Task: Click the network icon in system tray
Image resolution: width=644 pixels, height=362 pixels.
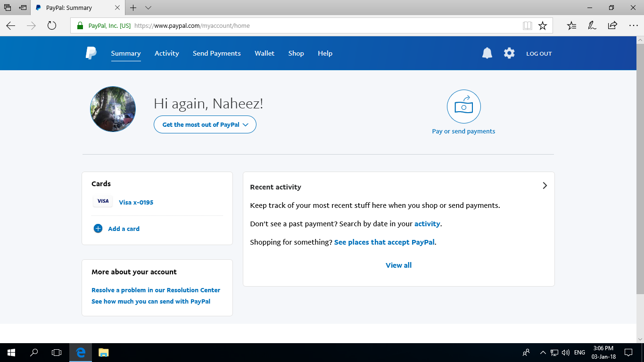Action: coord(555,352)
